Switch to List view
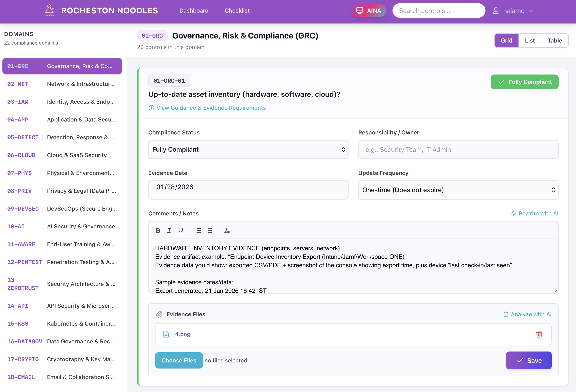Image resolution: width=576 pixels, height=392 pixels. [x=530, y=40]
